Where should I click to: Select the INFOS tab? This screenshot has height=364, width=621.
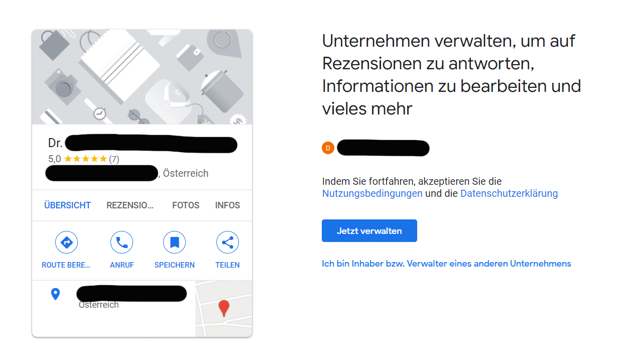(227, 205)
